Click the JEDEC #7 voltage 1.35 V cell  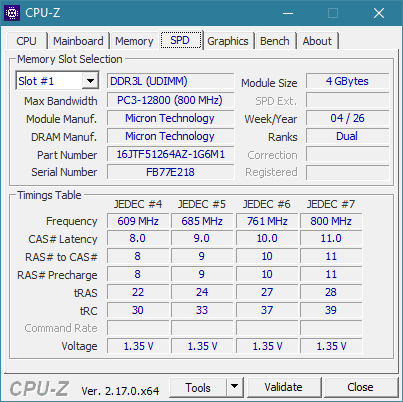331,346
